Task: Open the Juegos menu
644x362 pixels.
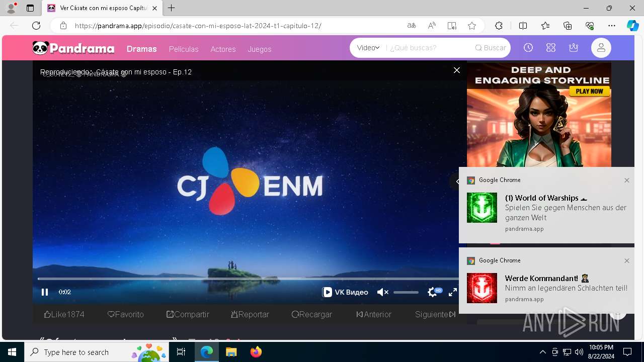Action: pyautogui.click(x=260, y=49)
